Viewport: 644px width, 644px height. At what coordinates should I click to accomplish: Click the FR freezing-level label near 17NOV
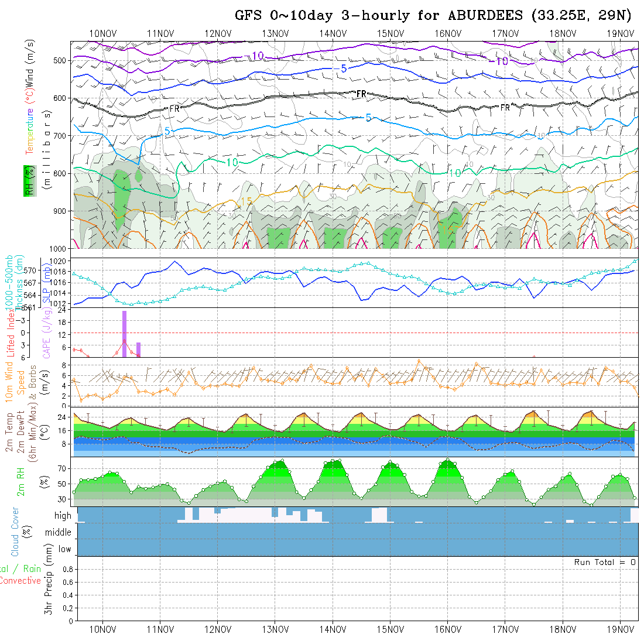point(505,108)
